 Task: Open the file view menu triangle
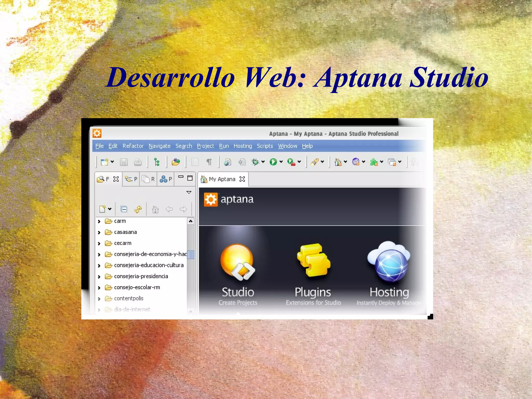(x=189, y=192)
